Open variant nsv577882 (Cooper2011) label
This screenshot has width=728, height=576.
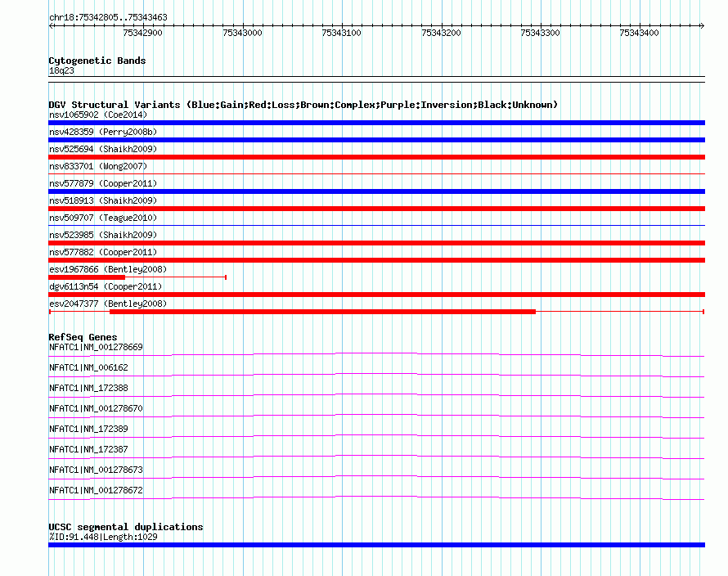[103, 252]
